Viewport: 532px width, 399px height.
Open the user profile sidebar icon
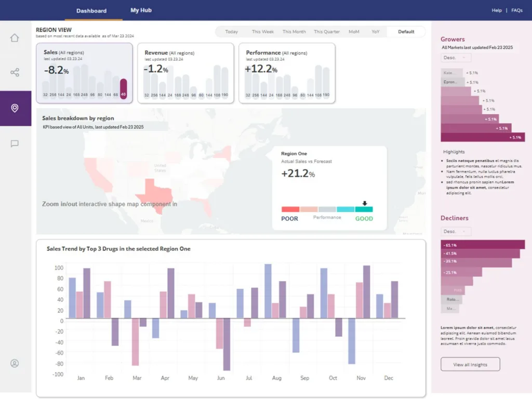pyautogui.click(x=15, y=363)
